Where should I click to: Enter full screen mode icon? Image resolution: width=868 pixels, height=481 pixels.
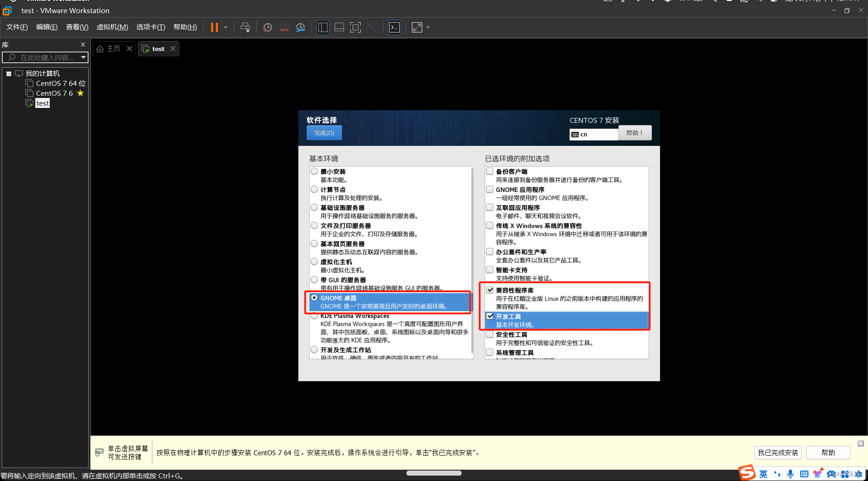click(356, 28)
